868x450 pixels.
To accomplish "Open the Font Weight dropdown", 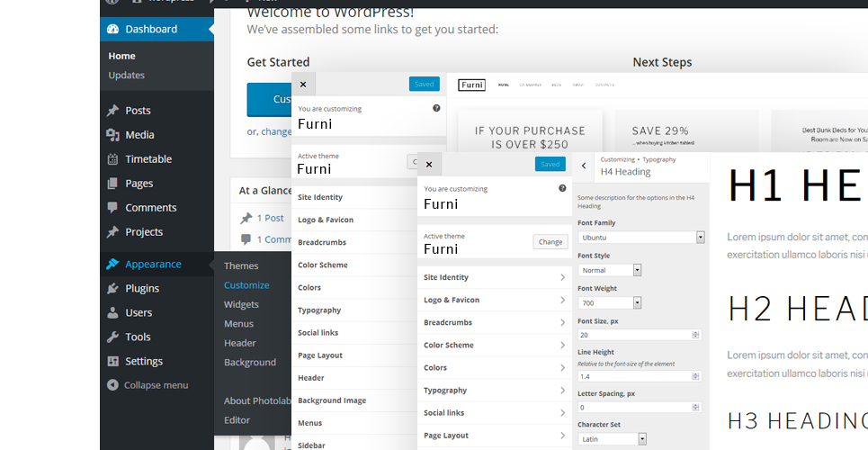I will 610,303.
